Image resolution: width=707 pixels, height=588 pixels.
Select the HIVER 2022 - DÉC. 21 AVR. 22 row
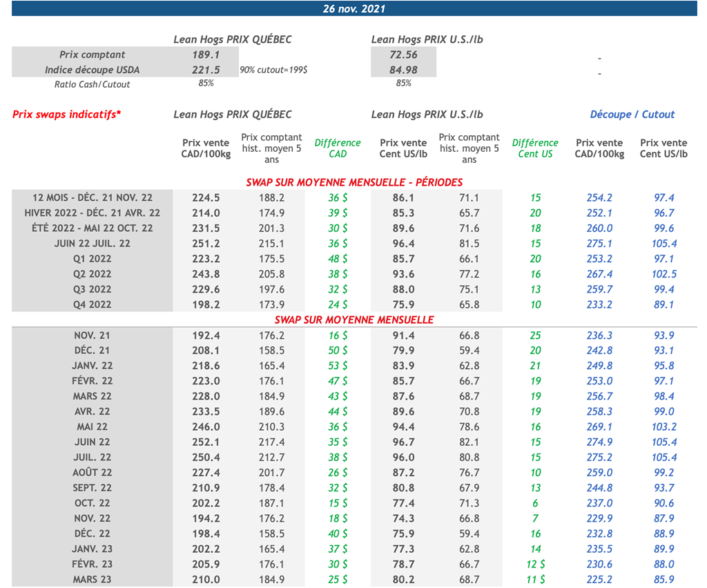(x=92, y=213)
